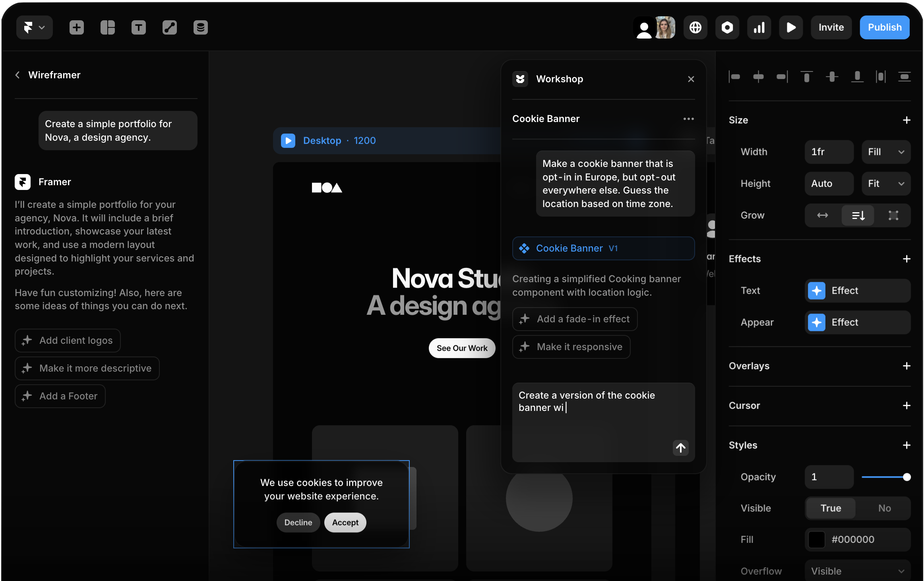Screen dimensions: 924x581
Task: Open Cookie Banner three-dots menu
Action: [688, 119]
